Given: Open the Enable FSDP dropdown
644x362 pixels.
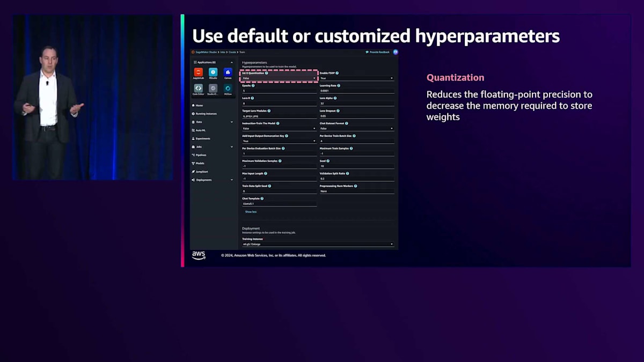Looking at the screenshot, I should click(357, 78).
